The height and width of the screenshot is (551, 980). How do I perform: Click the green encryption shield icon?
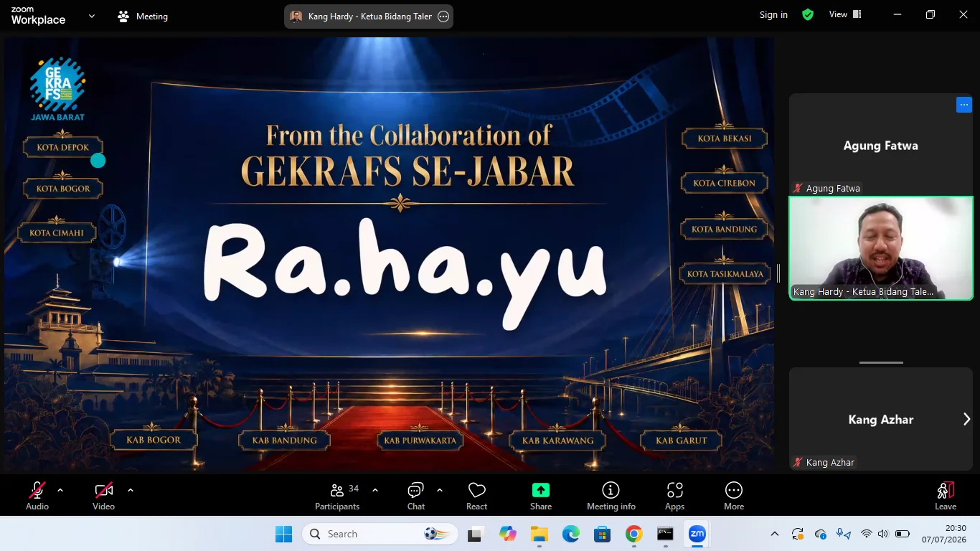click(808, 14)
